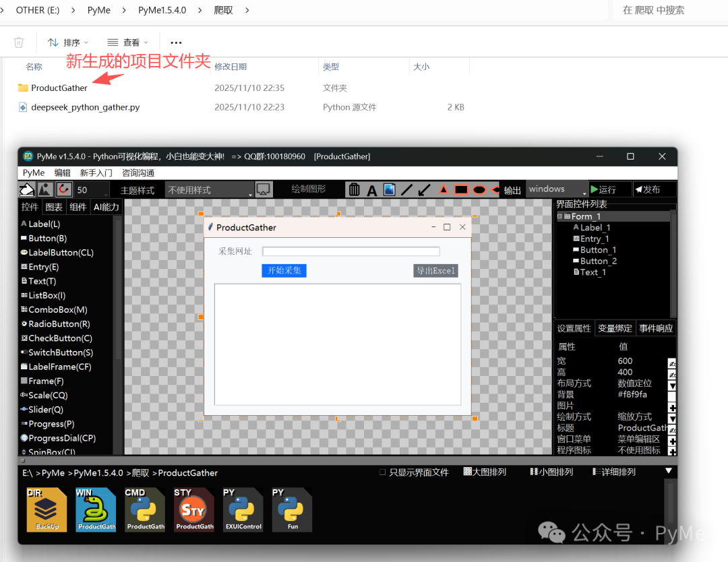
Task: Select Button_2 in the widget list
Action: pyautogui.click(x=596, y=261)
